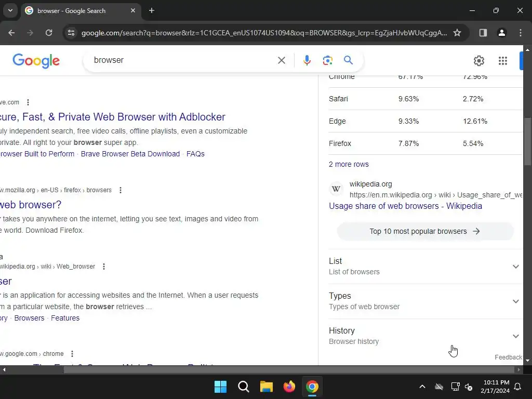
Task: Click the horizontal scrollbar thumb
Action: click(x=289, y=370)
